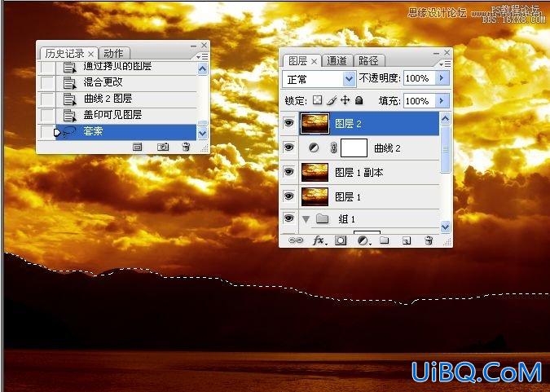Image resolution: width=550 pixels, height=392 pixels.
Task: Collapse group 组 1 triangle
Action: click(306, 219)
